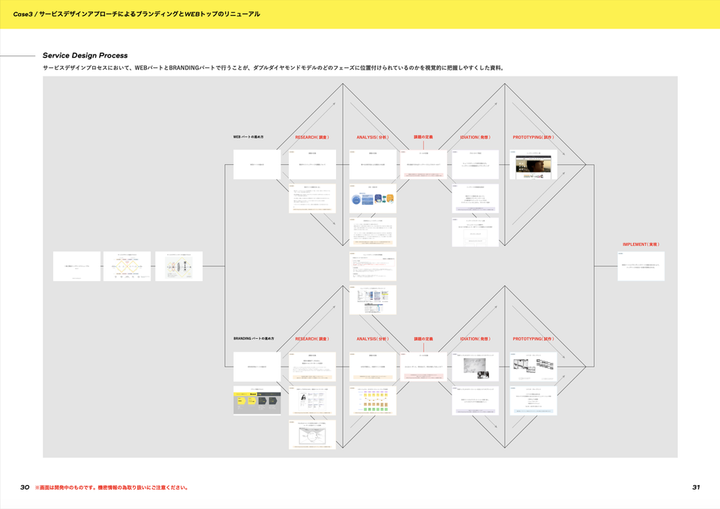Open the yellow and black BRANDING slide thumbnail
720x509 pixels.
(x=257, y=401)
